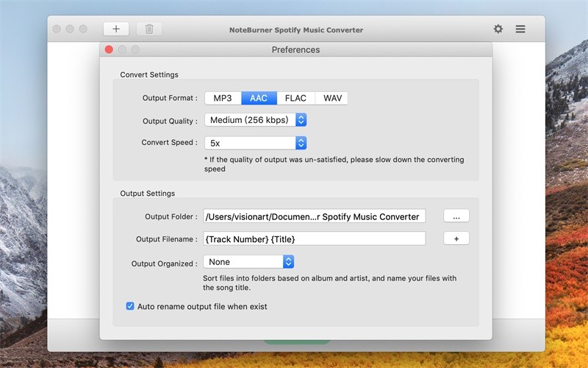Click the "Output Filename :" label
The image size is (588, 368).
click(x=167, y=239)
